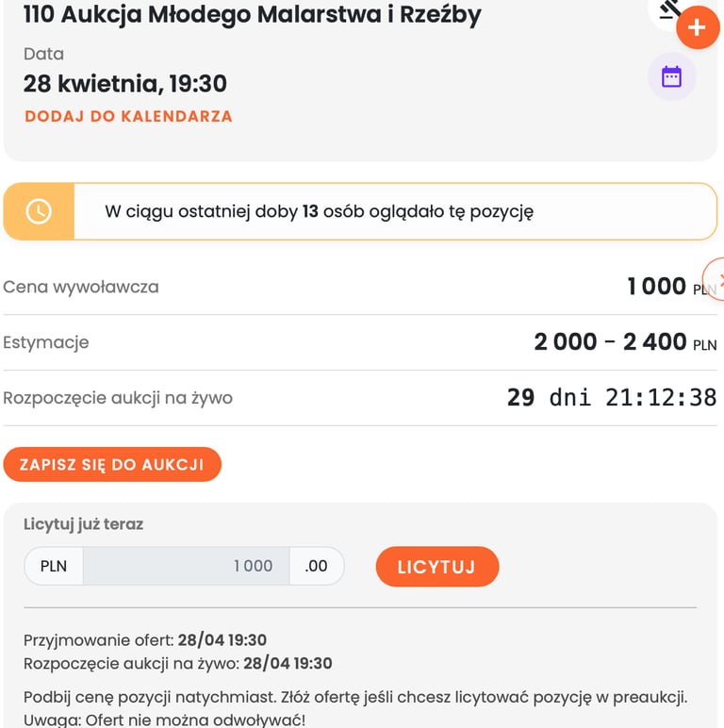Click the orange arrow at the right edge

point(716,279)
